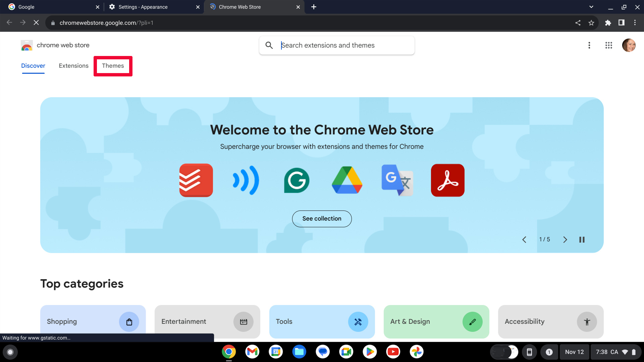Open the Art & Design category card
Viewport: 644px width, 362px height.
[x=436, y=321]
